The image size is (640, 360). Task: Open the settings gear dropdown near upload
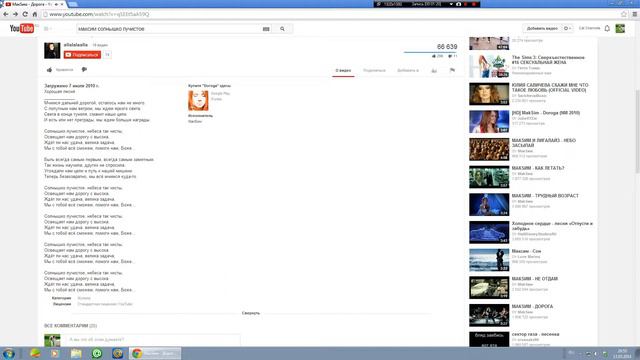pos(567,29)
